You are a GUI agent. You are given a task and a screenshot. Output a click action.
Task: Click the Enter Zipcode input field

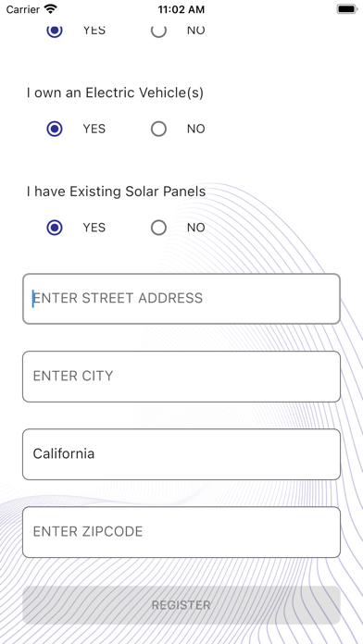coord(181,532)
